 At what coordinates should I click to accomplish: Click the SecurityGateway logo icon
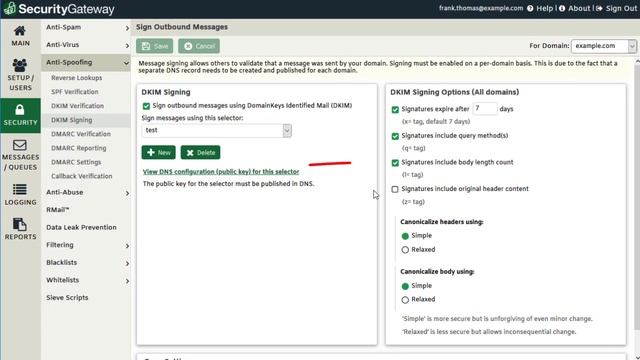point(9,9)
